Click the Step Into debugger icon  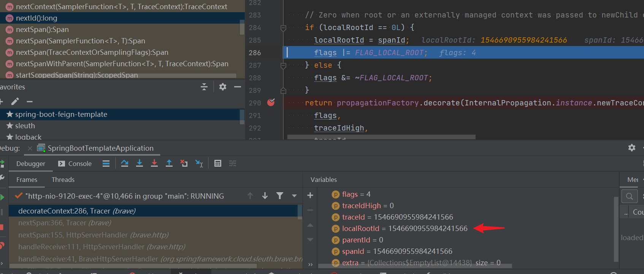point(140,163)
